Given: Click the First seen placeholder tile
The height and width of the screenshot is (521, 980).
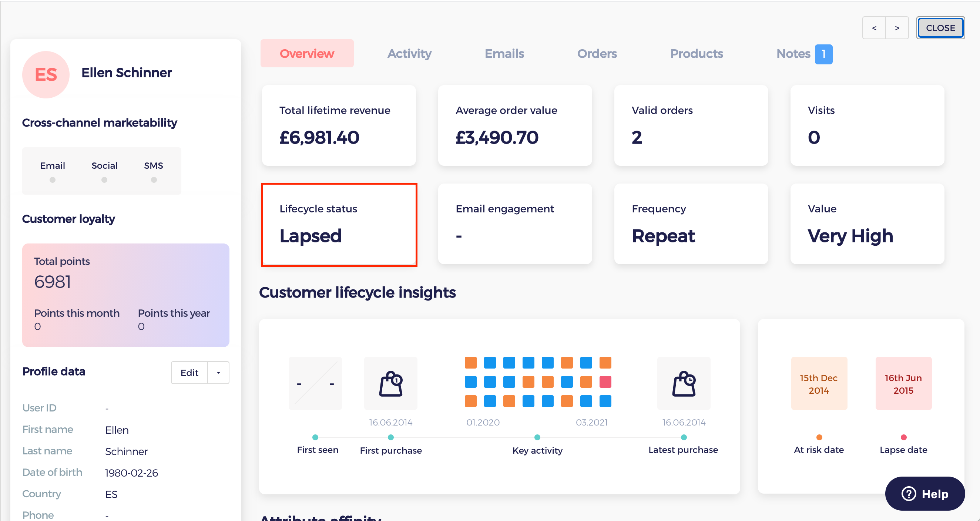Looking at the screenshot, I should (315, 383).
